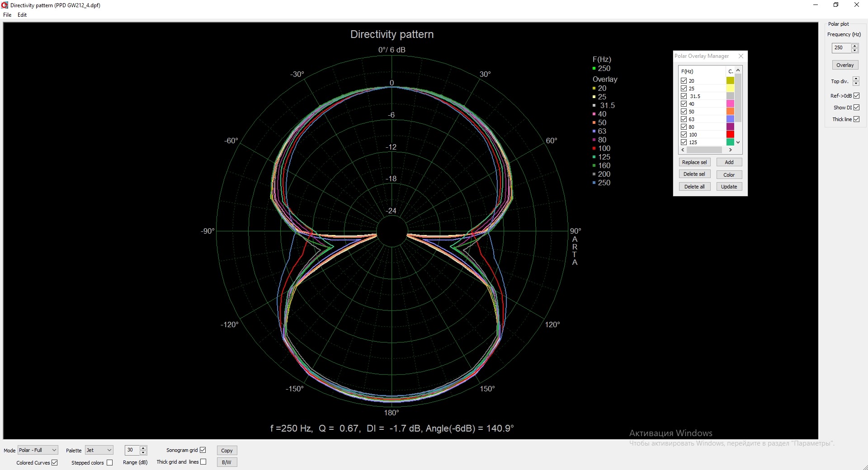Uncheck the 31.5 Hz overlay checkbox
Image resolution: width=868 pixels, height=470 pixels.
pos(684,96)
